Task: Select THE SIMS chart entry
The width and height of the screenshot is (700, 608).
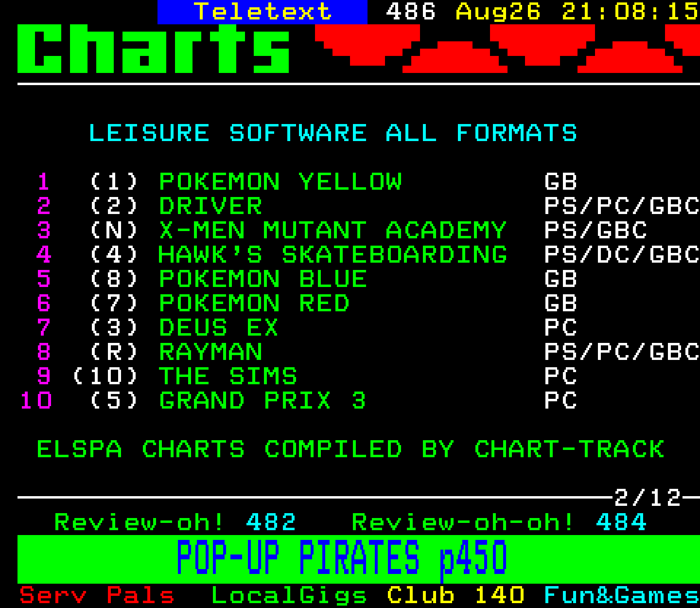Action: 228,376
